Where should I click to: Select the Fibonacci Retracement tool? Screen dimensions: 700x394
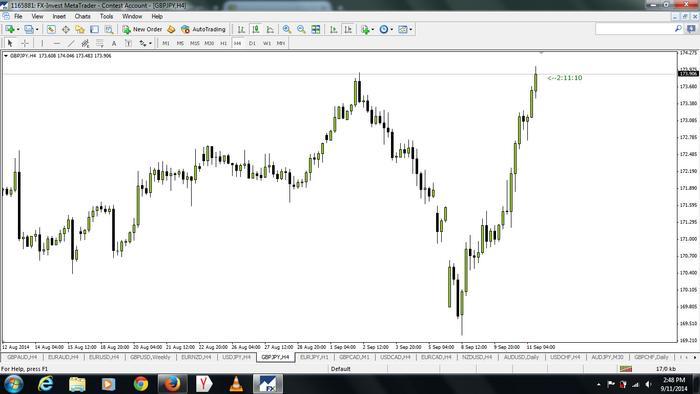pyautogui.click(x=100, y=43)
